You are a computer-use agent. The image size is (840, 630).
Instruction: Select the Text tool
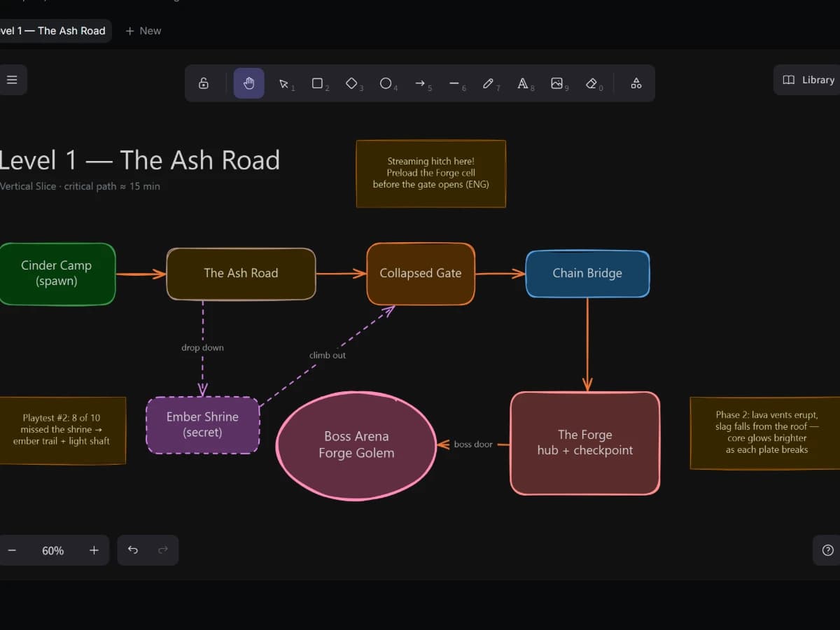[x=524, y=83]
